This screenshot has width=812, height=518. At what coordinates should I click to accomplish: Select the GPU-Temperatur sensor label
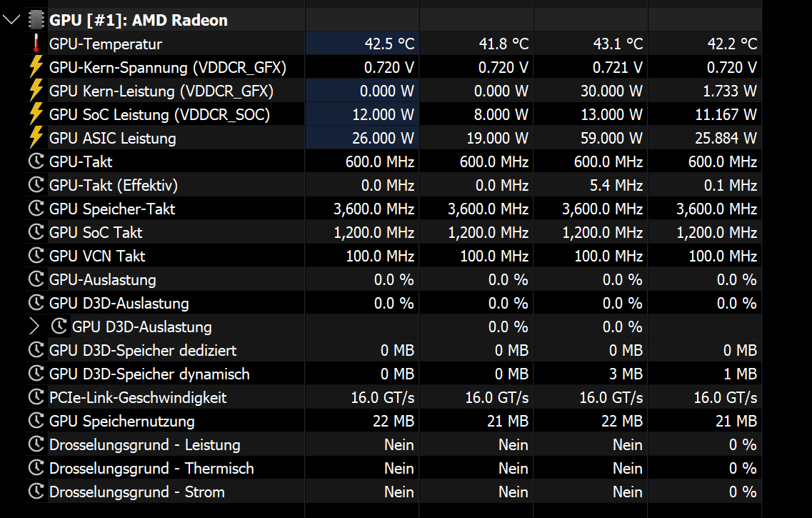[106, 44]
